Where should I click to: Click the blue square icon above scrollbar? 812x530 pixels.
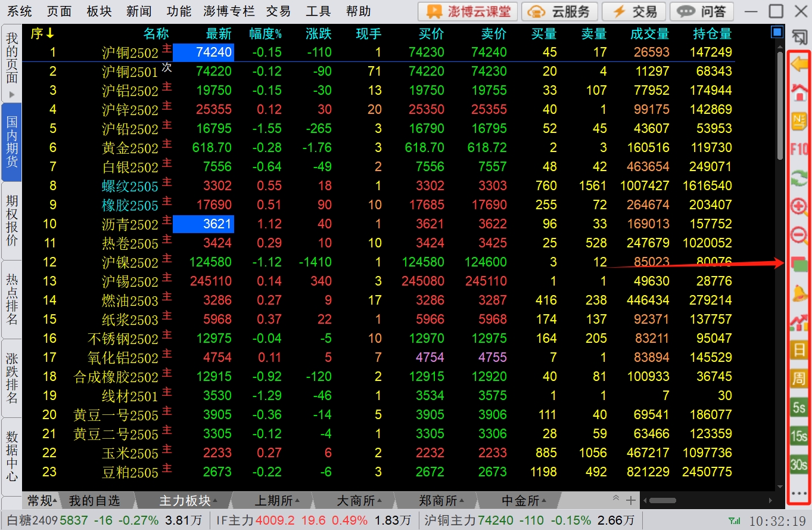(776, 31)
